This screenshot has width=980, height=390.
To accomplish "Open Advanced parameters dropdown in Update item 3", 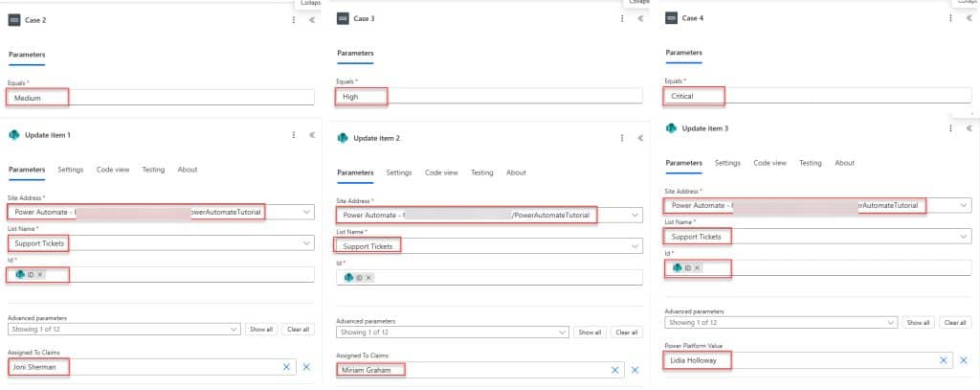I will click(891, 322).
